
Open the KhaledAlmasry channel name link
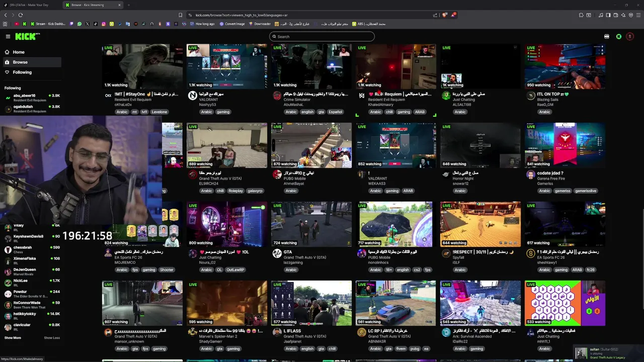[x=380, y=105]
